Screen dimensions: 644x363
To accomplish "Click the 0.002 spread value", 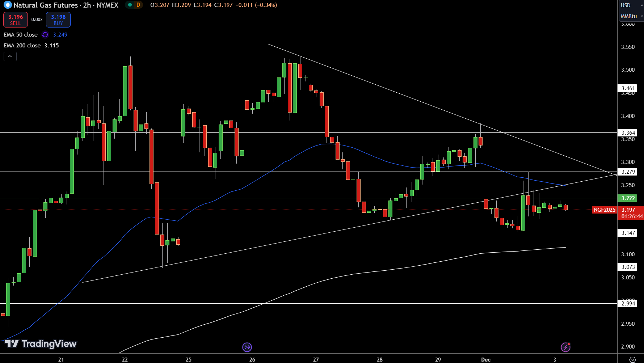I will point(37,20).
